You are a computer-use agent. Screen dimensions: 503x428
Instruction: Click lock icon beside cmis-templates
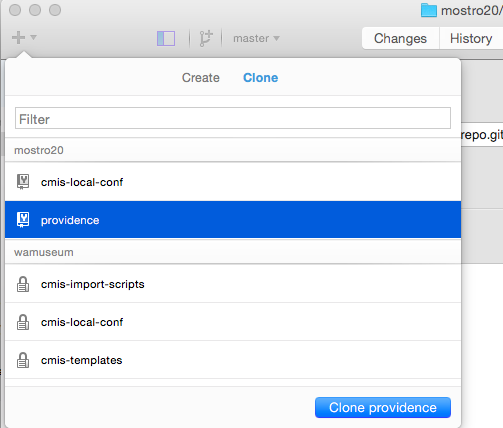(x=23, y=360)
